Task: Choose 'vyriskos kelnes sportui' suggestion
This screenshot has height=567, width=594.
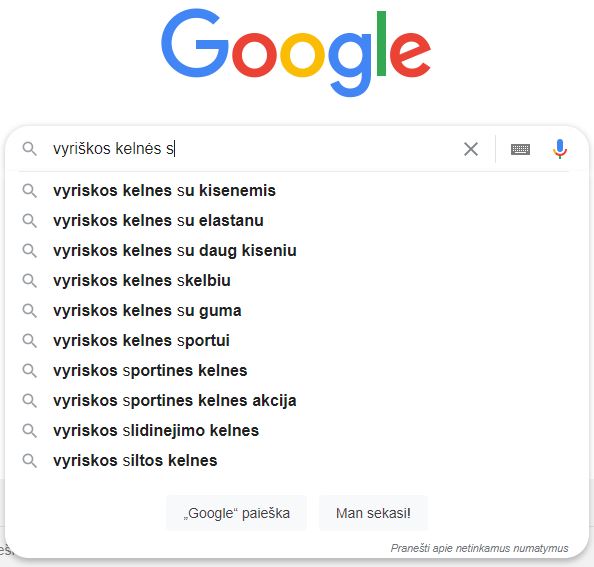Action: point(294,341)
